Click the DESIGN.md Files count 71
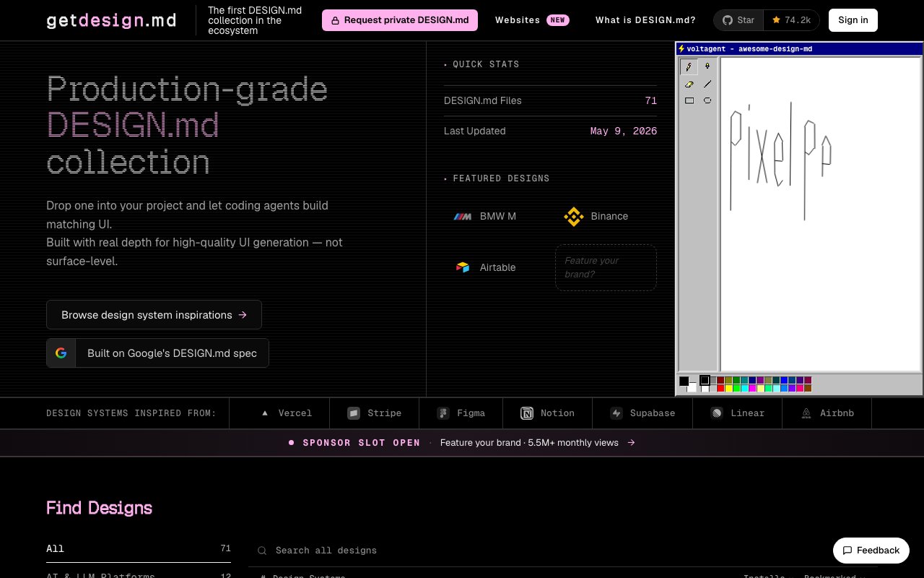924x578 pixels. click(x=651, y=101)
